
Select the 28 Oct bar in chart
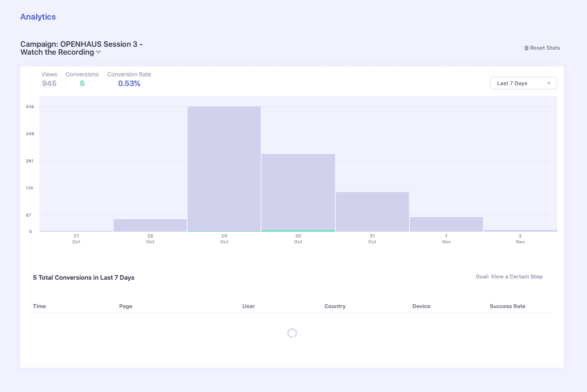tap(150, 225)
